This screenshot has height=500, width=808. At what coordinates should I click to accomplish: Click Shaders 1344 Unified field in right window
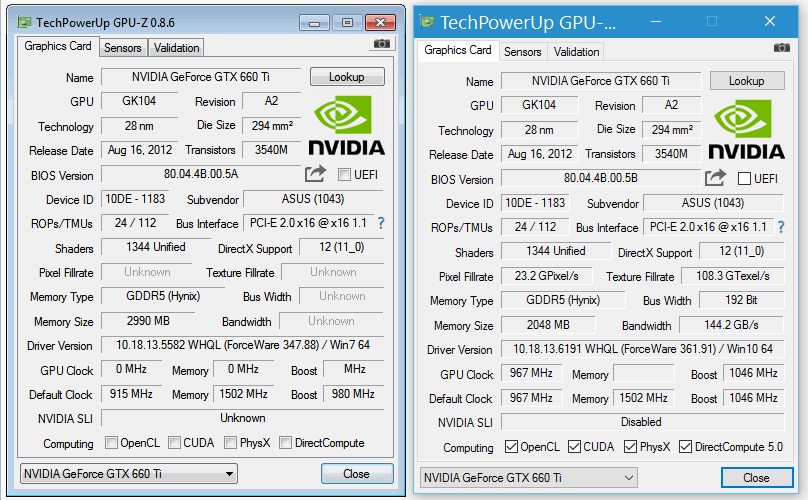pyautogui.click(x=556, y=252)
